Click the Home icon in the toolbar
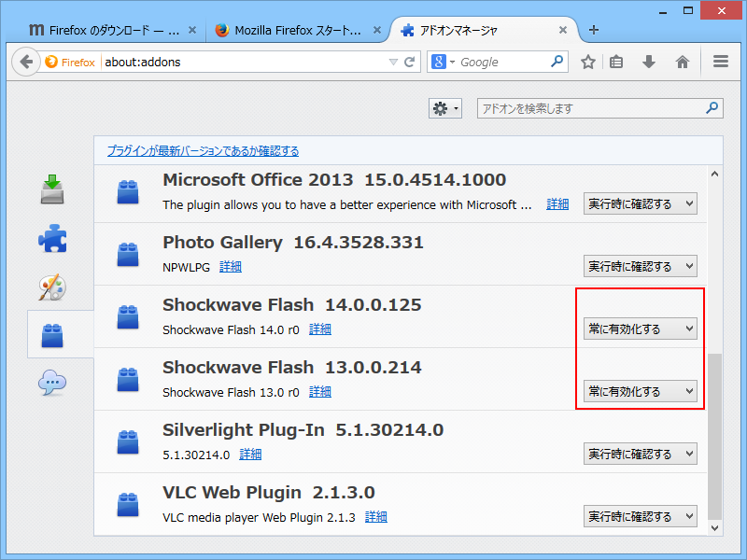The height and width of the screenshot is (560, 747). click(x=683, y=62)
